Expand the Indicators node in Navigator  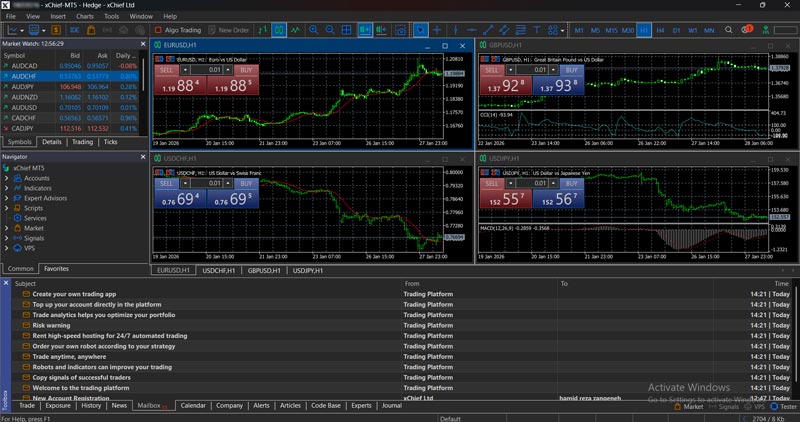pyautogui.click(x=7, y=188)
